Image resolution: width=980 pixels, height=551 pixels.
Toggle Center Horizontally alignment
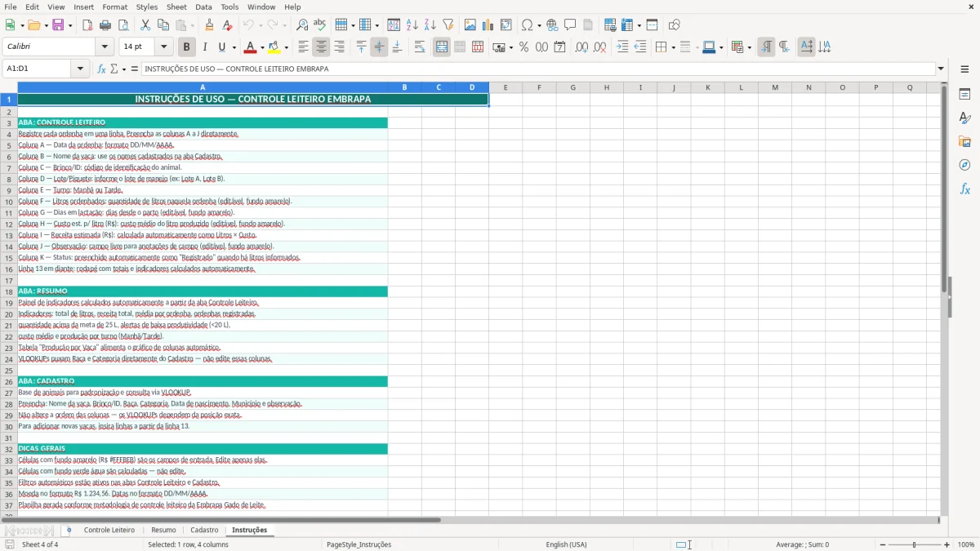pyautogui.click(x=322, y=47)
